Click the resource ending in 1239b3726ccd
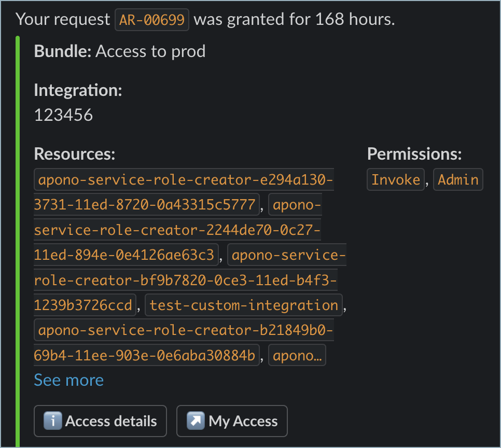Image resolution: width=501 pixels, height=448 pixels. (83, 305)
